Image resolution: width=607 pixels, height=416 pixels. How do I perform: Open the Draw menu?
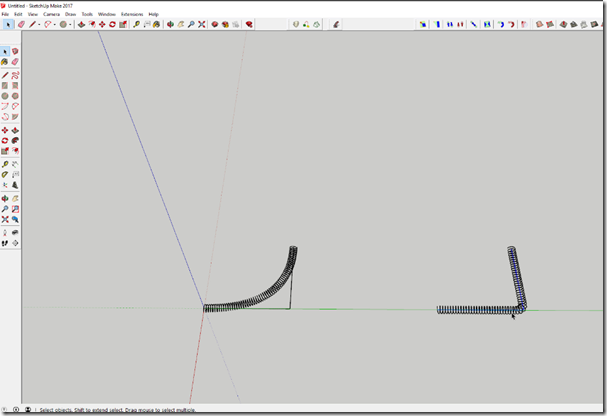(x=70, y=14)
